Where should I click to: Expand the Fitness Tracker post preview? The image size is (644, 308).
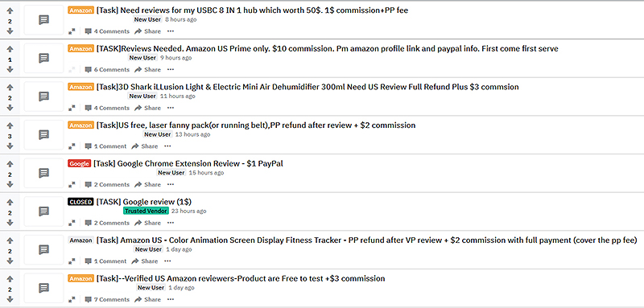(72, 261)
